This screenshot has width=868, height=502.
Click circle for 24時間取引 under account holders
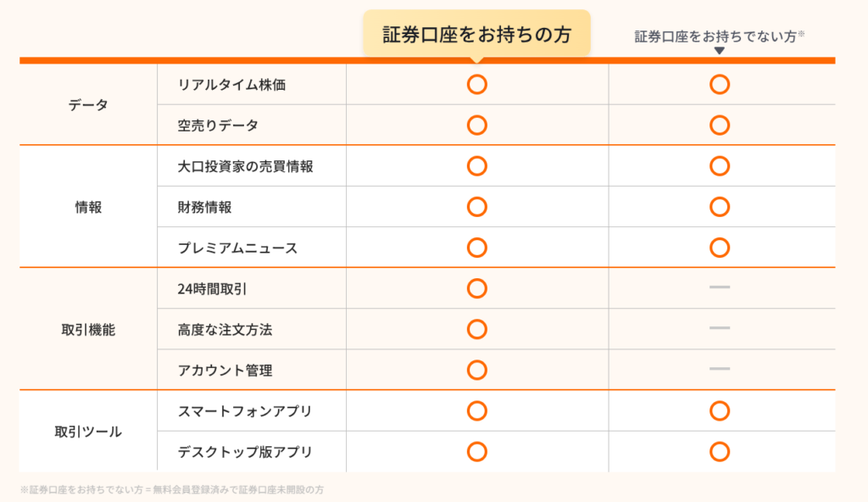tap(477, 288)
